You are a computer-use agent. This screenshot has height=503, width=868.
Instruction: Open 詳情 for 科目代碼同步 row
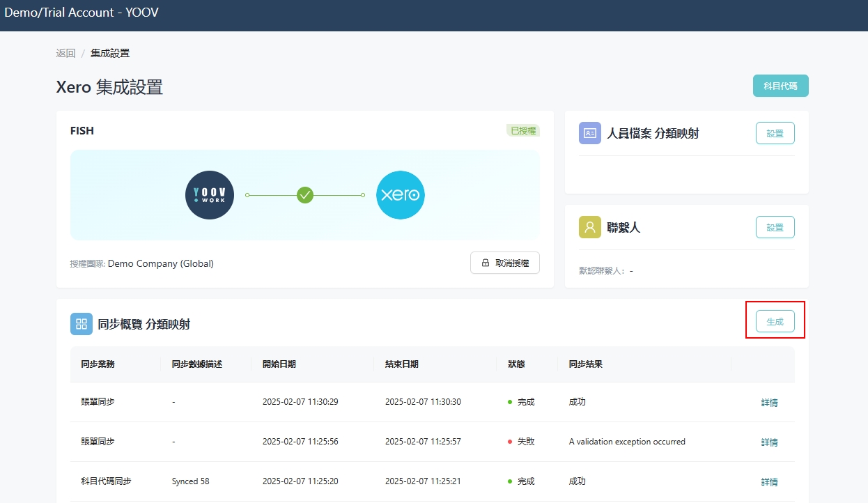tap(770, 482)
